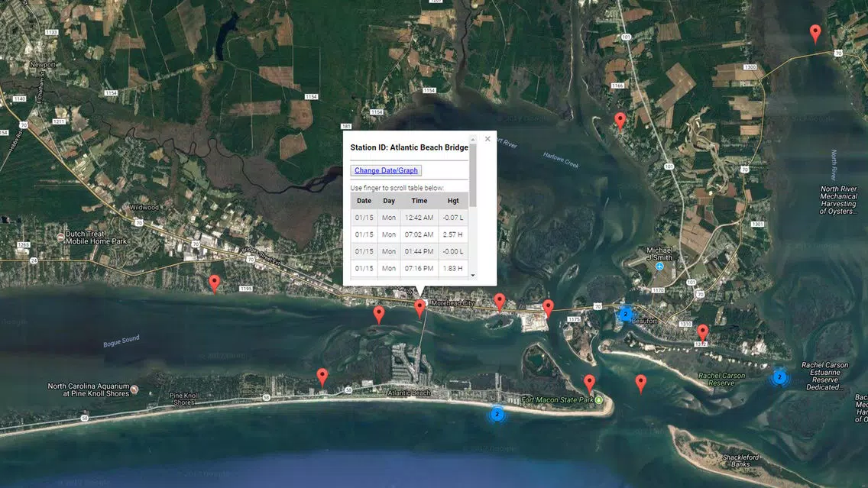Click red pin beside the 1195 road shield
Screen dimensions: 868x488
click(214, 283)
